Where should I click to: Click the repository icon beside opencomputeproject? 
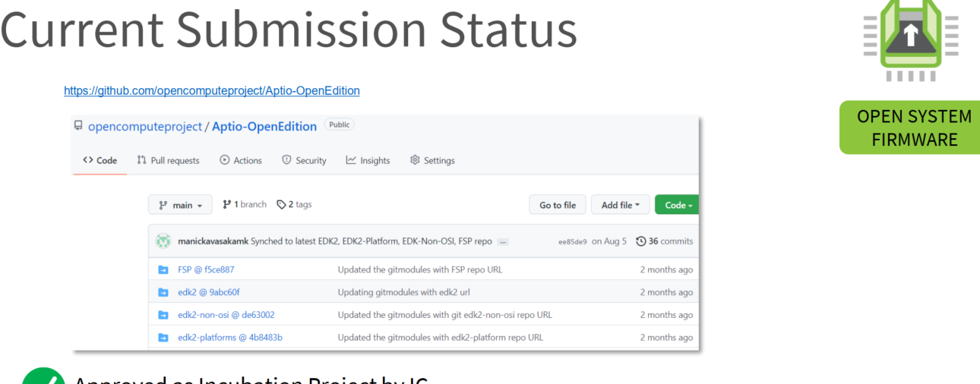click(78, 126)
